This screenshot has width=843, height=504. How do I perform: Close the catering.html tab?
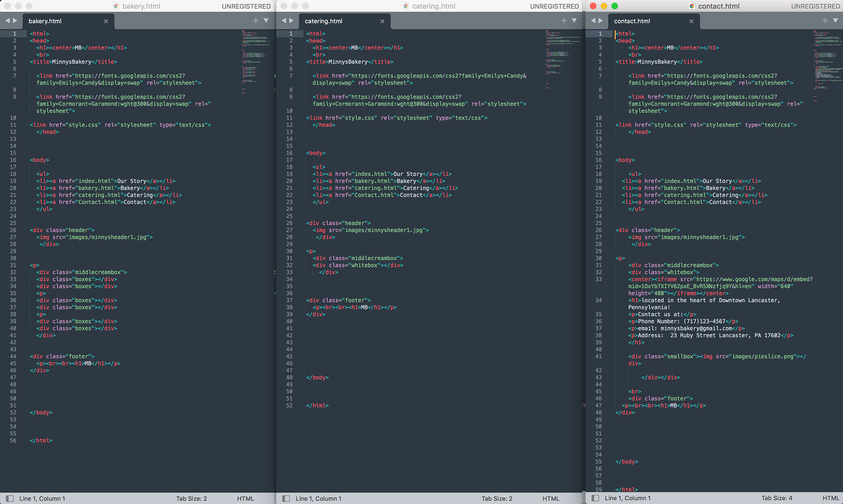tap(382, 21)
